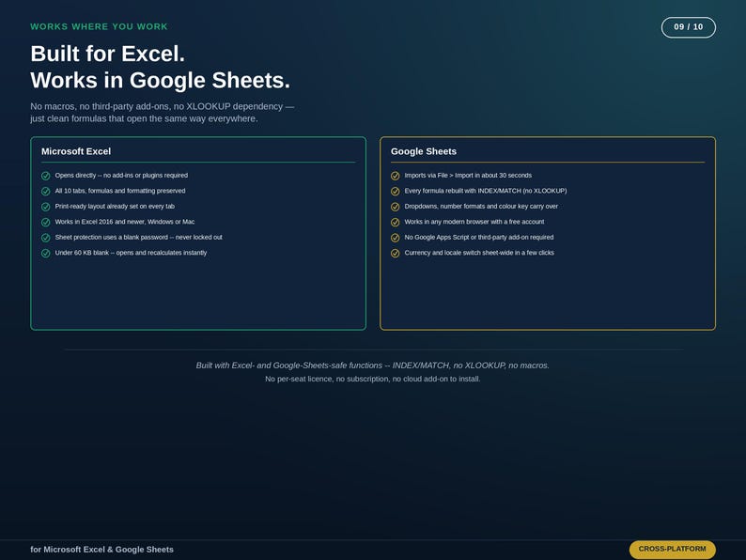Viewport: 746px width, 560px height.
Task: Click the check icon beside 'Works in Excel 2016'
Action: pos(46,222)
